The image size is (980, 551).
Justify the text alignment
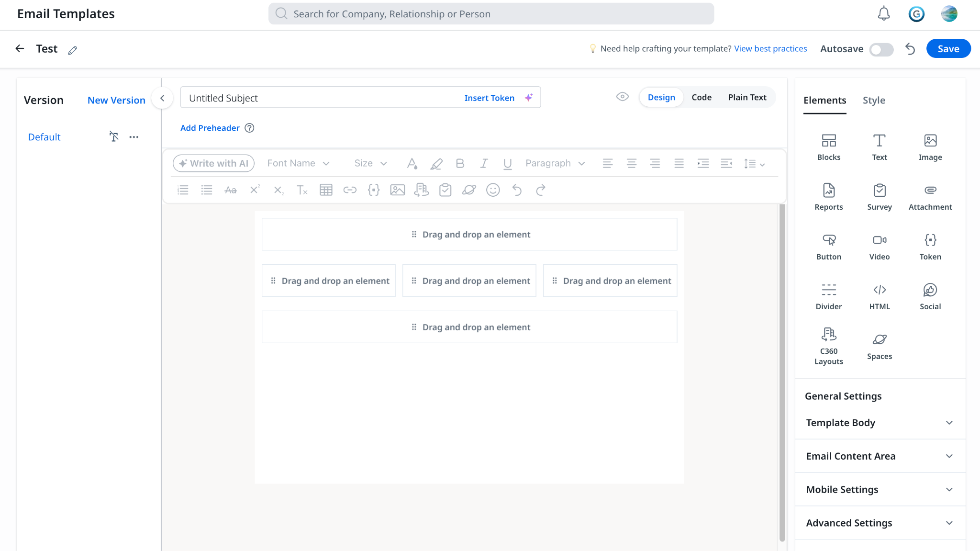point(679,164)
